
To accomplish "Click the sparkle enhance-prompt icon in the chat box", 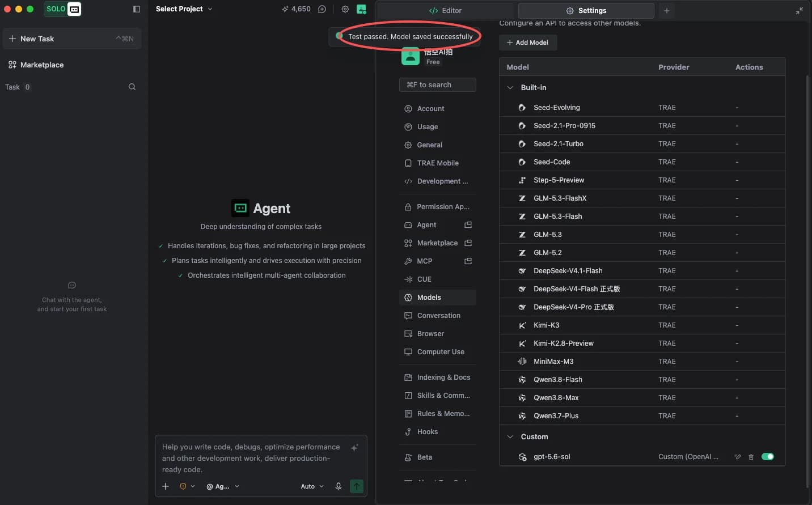I will 354,448.
